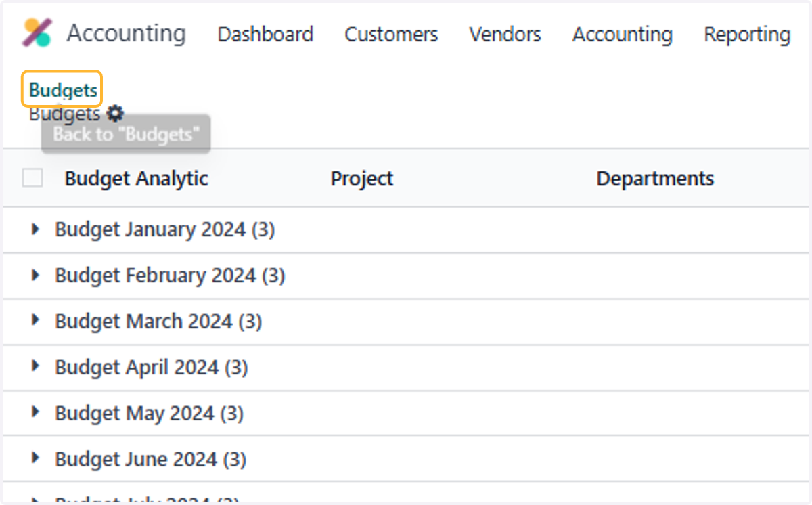The image size is (812, 505).
Task: Click the Accounting app title next to logo
Action: pyautogui.click(x=126, y=32)
